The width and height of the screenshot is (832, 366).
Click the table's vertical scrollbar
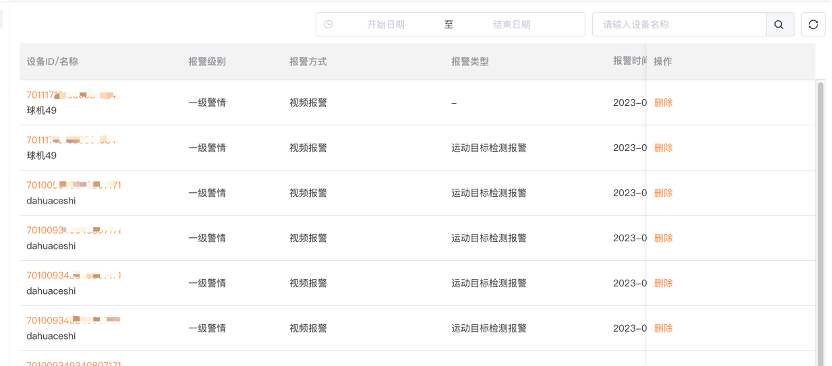pyautogui.click(x=821, y=223)
